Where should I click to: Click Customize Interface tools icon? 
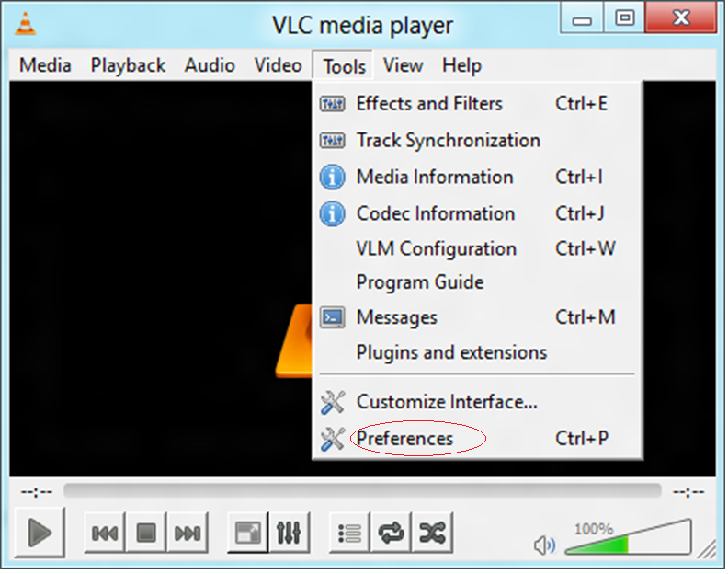333,402
